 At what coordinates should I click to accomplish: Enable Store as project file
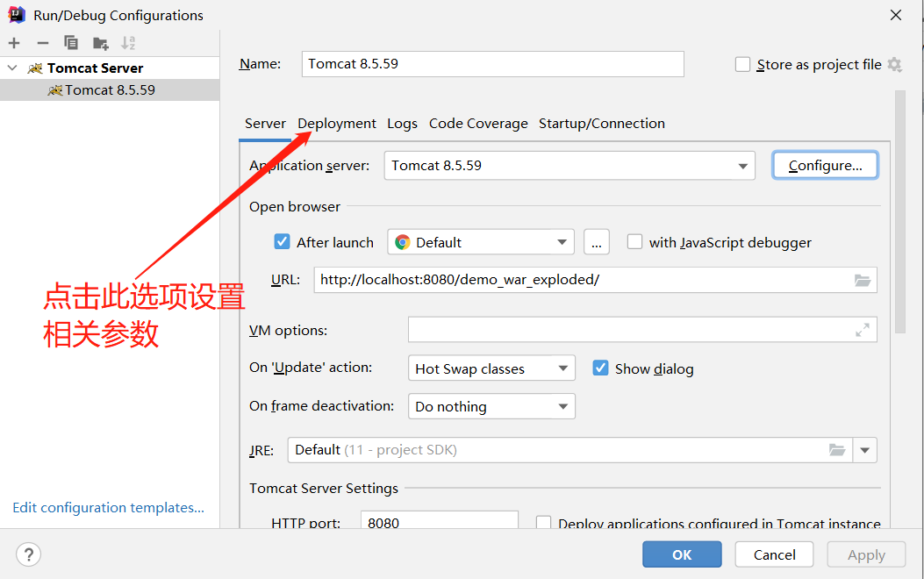click(x=742, y=64)
